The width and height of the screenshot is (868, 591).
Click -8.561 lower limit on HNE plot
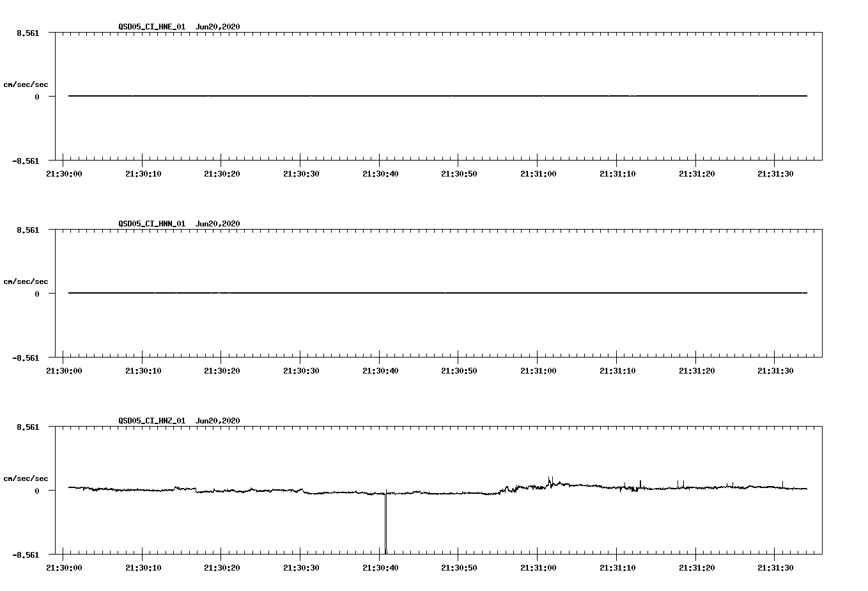[26, 161]
